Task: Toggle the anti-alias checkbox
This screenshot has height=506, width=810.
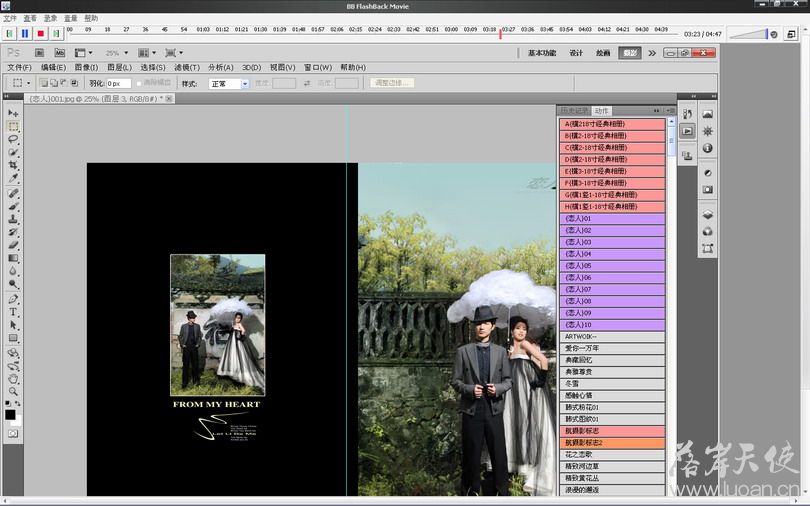Action: (x=139, y=83)
